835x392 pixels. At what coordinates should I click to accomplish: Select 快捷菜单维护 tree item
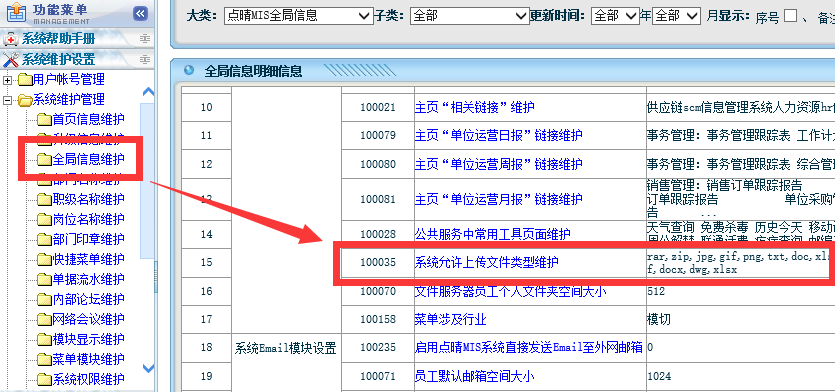click(88, 259)
